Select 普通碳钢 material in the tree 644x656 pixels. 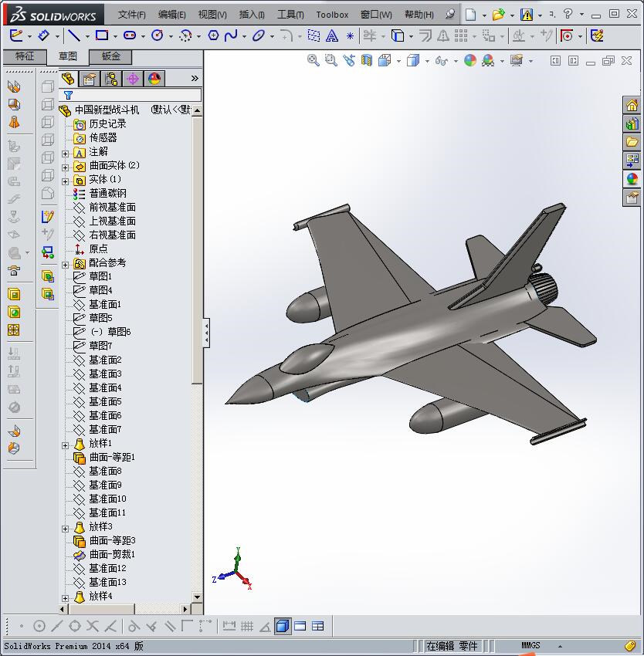tap(107, 193)
